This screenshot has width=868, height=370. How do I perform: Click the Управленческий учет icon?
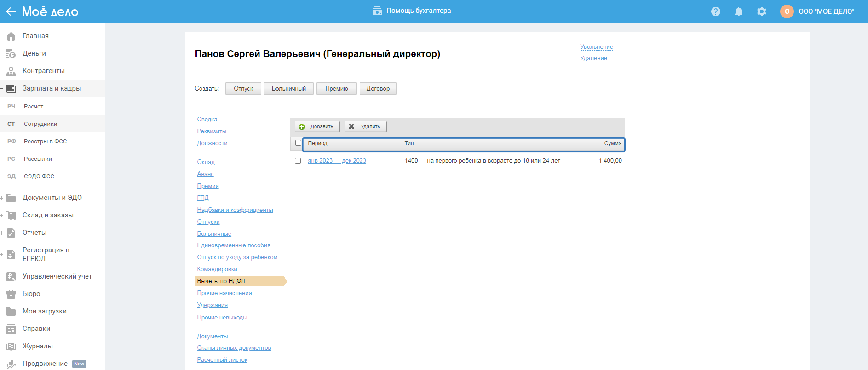pyautogui.click(x=11, y=277)
